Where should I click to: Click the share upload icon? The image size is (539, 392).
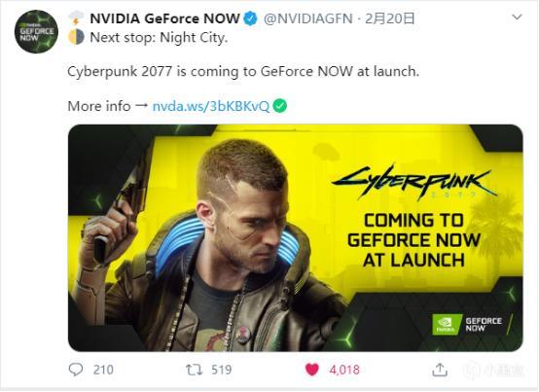tap(440, 370)
